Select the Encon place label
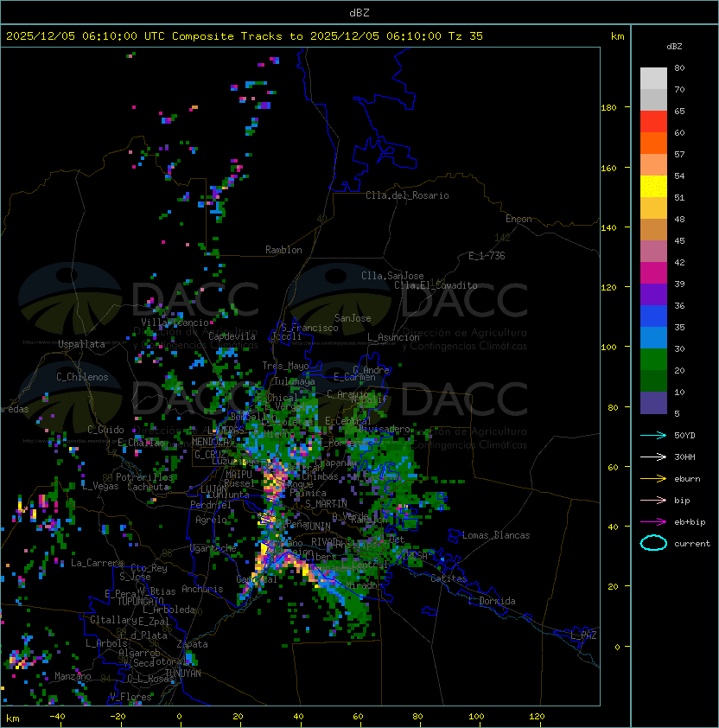 click(x=519, y=219)
